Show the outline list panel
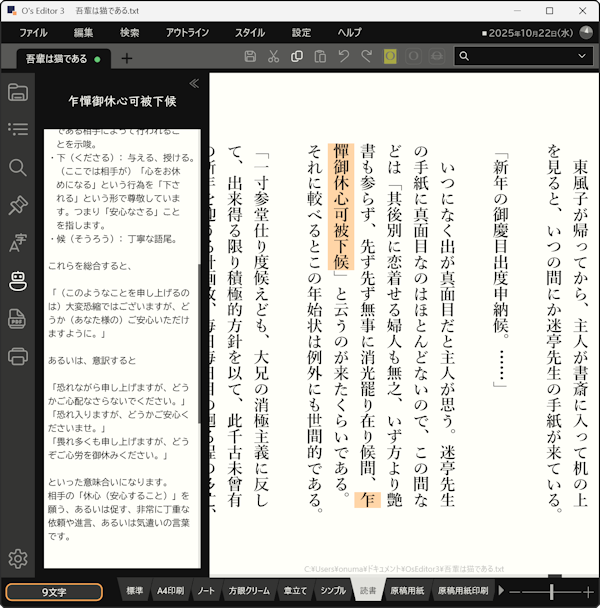The height and width of the screenshot is (608, 600). (17, 129)
